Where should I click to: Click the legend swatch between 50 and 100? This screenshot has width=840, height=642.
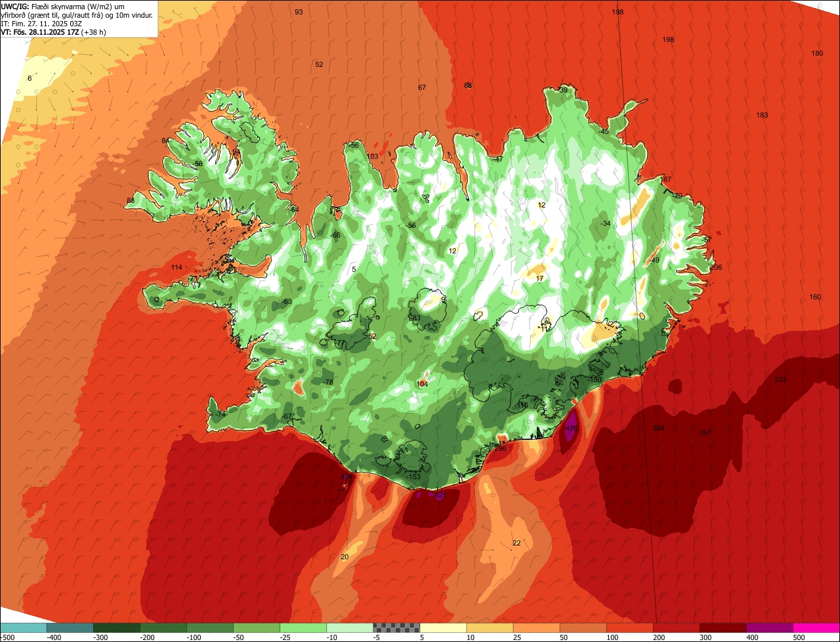tap(582, 628)
